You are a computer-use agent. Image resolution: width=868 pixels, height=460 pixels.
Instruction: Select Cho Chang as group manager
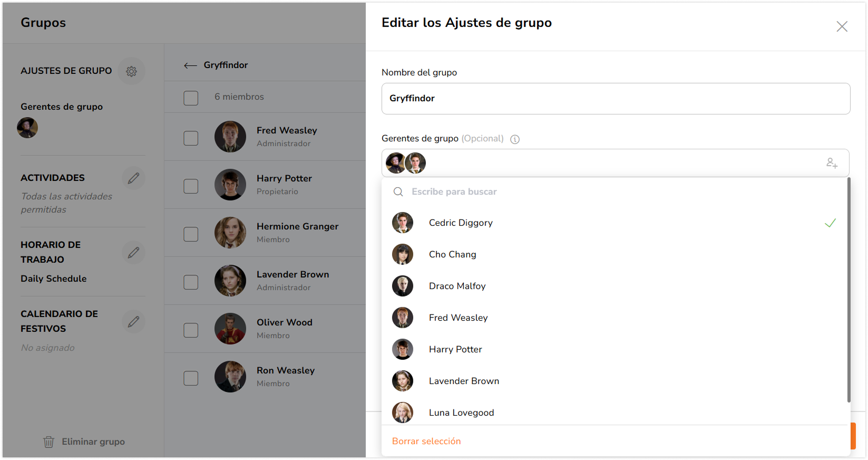[615, 254]
